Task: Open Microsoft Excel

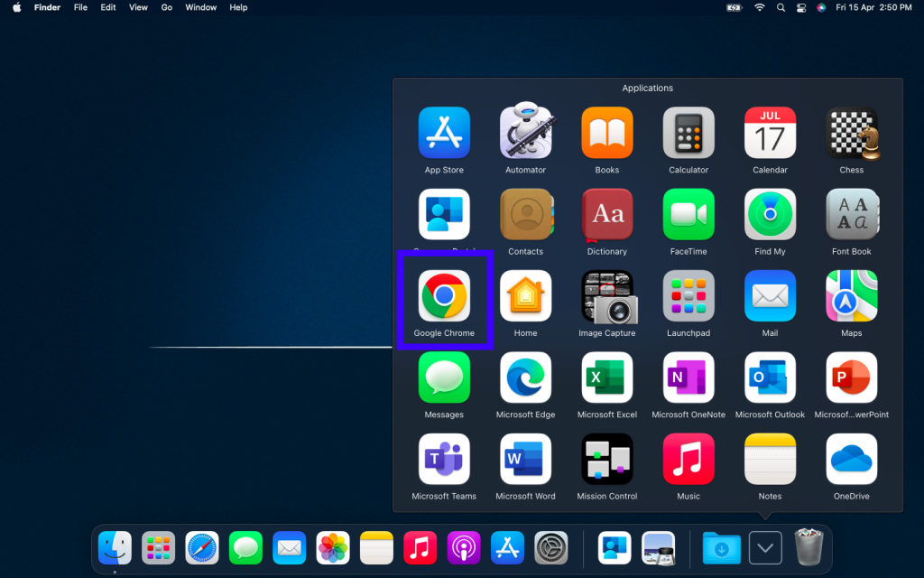Action: click(x=607, y=378)
